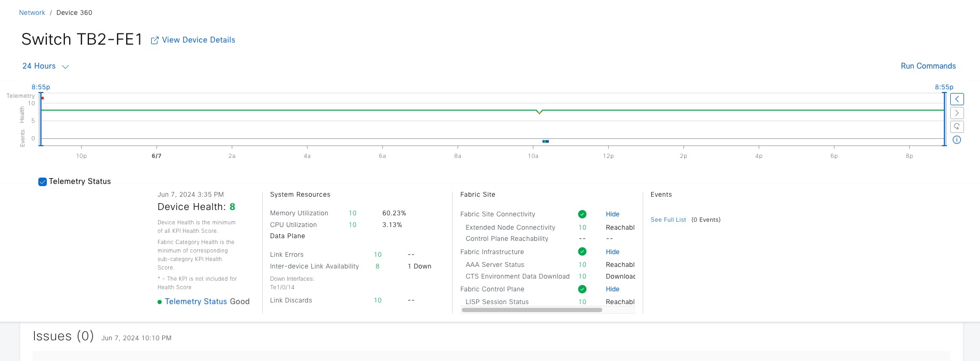Open See Full List of events
Screen dimensions: 980x361
(x=668, y=220)
